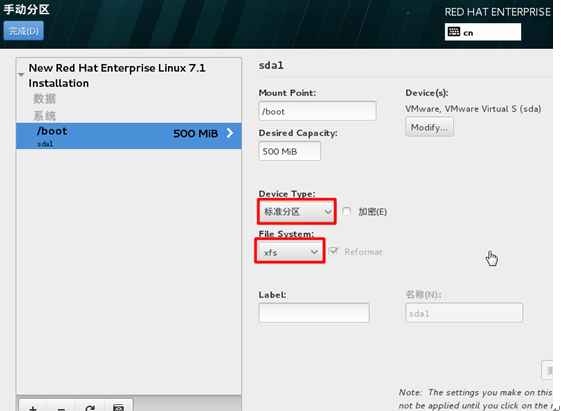
Task: Select the /boot sda1 partition row
Action: 129,136
